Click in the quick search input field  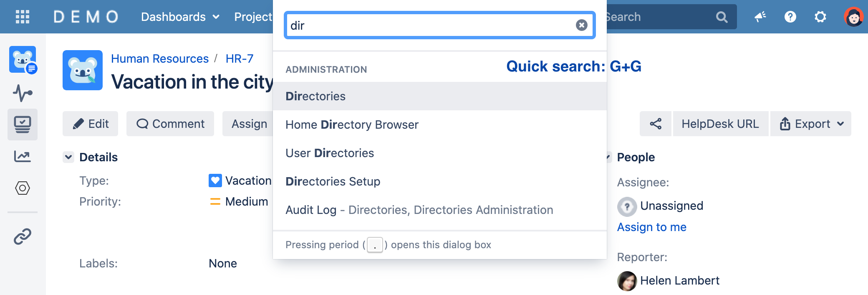click(430, 25)
